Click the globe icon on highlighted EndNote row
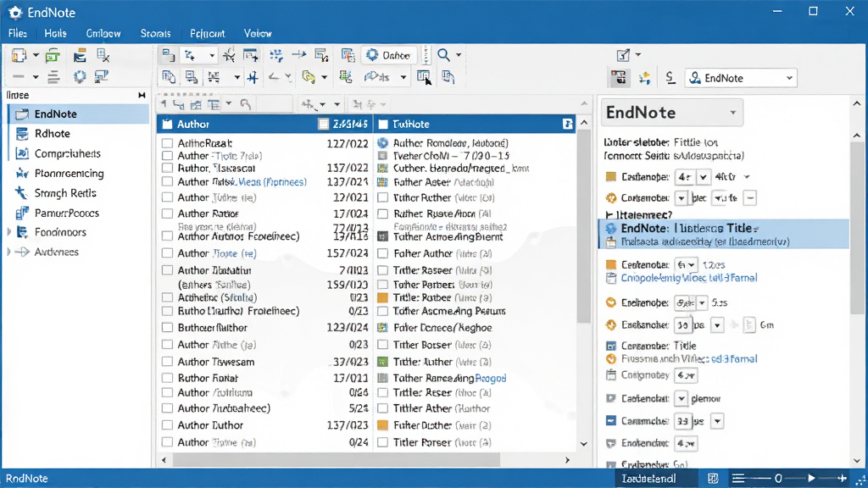 (x=610, y=228)
